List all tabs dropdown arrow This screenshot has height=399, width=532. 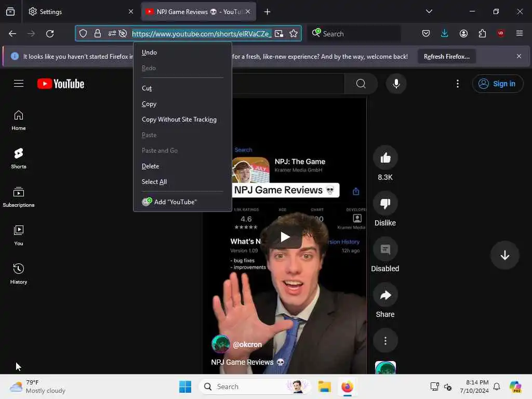(429, 11)
